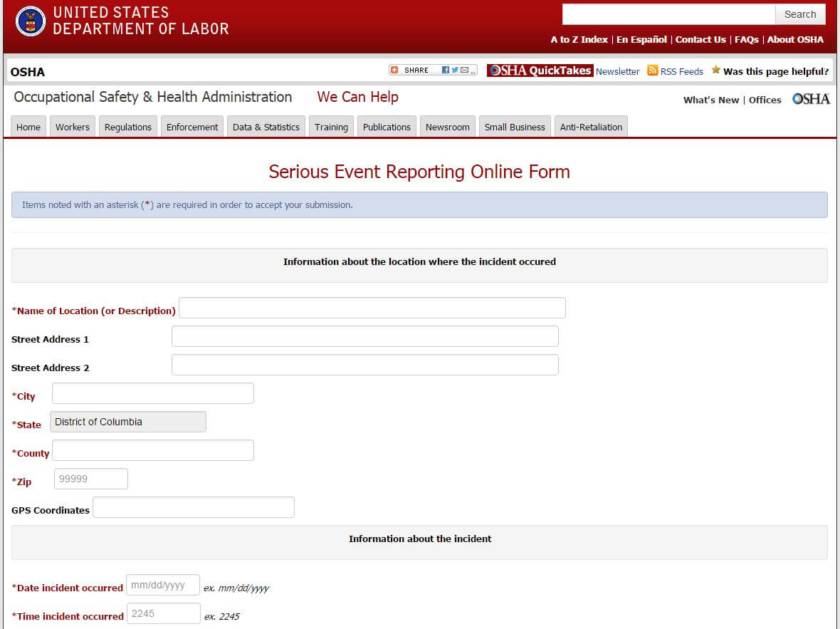The height and width of the screenshot is (629, 840).
Task: Click the Search button
Action: click(800, 14)
